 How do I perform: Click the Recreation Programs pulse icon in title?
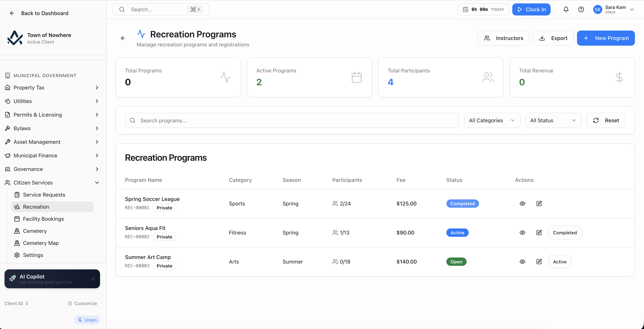[x=141, y=34]
